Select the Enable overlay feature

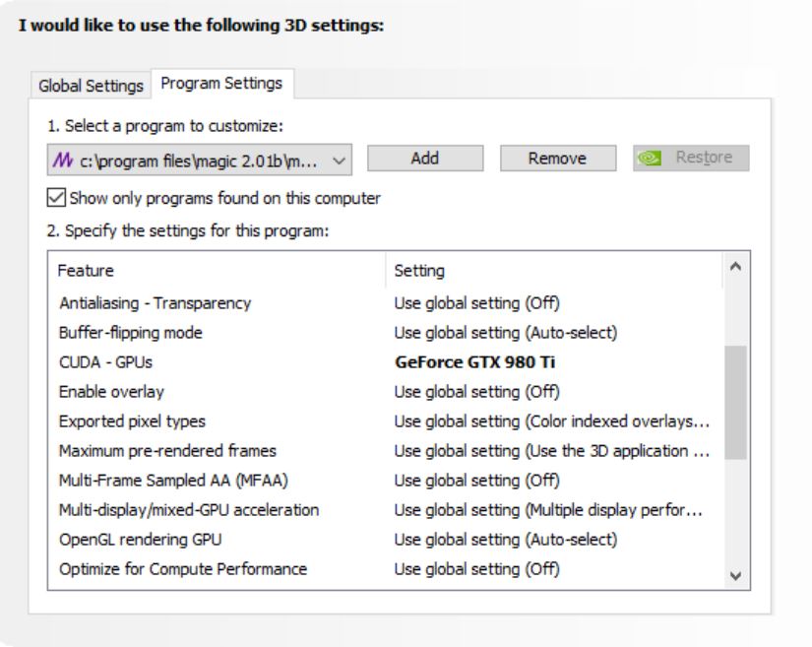point(111,392)
